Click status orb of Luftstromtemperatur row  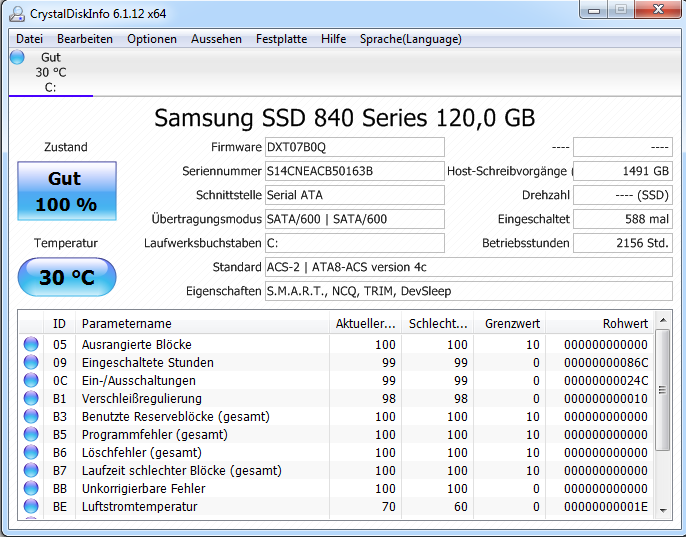point(31,506)
